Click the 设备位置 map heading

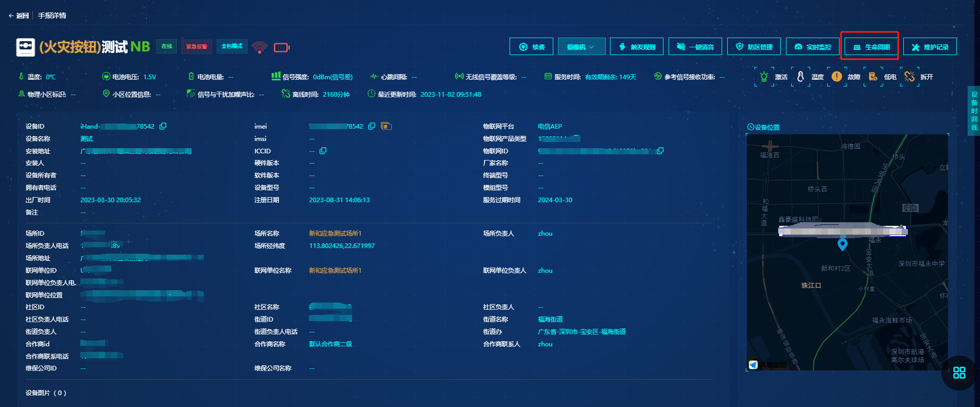point(763,127)
